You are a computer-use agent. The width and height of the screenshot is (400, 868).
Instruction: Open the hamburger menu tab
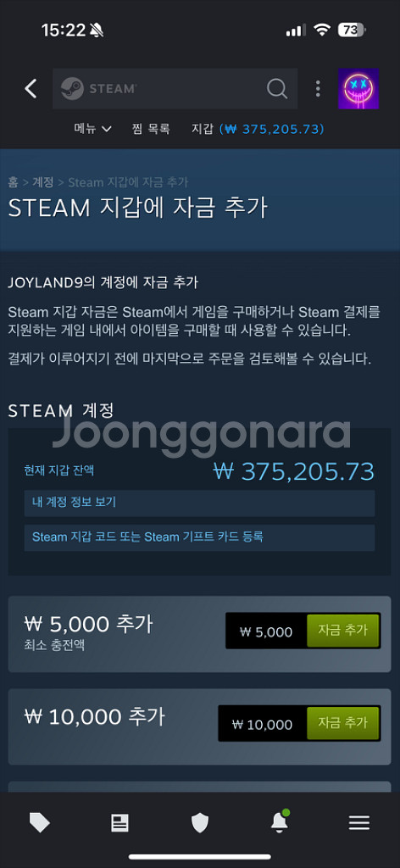tap(359, 823)
